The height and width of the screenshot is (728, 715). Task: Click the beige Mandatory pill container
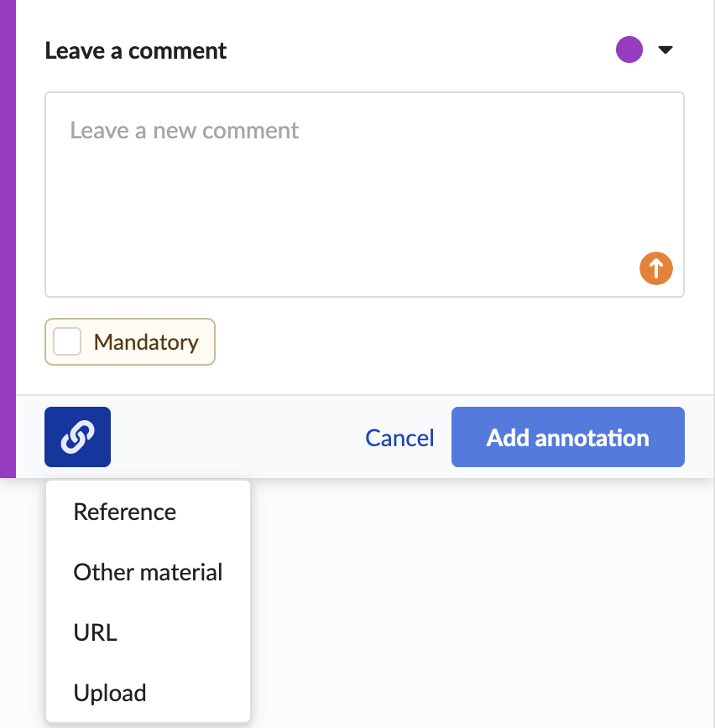click(x=129, y=341)
